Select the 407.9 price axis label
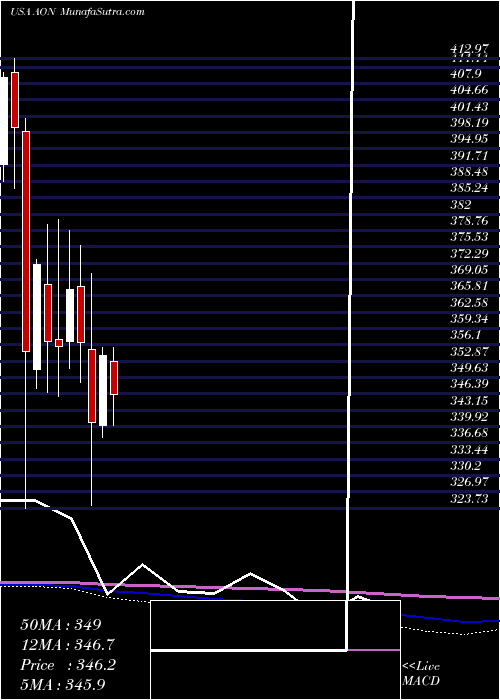This screenshot has height=700, width=500. 465,72
